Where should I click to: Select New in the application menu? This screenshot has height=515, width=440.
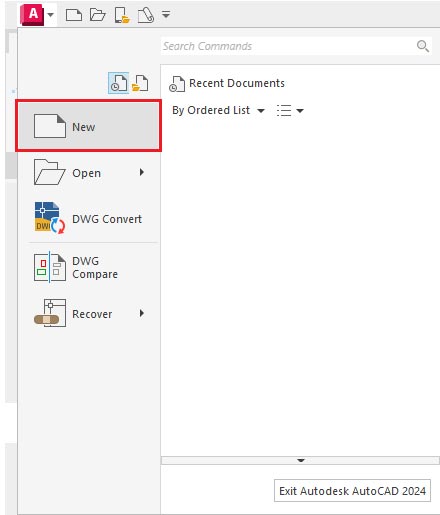tap(89, 126)
